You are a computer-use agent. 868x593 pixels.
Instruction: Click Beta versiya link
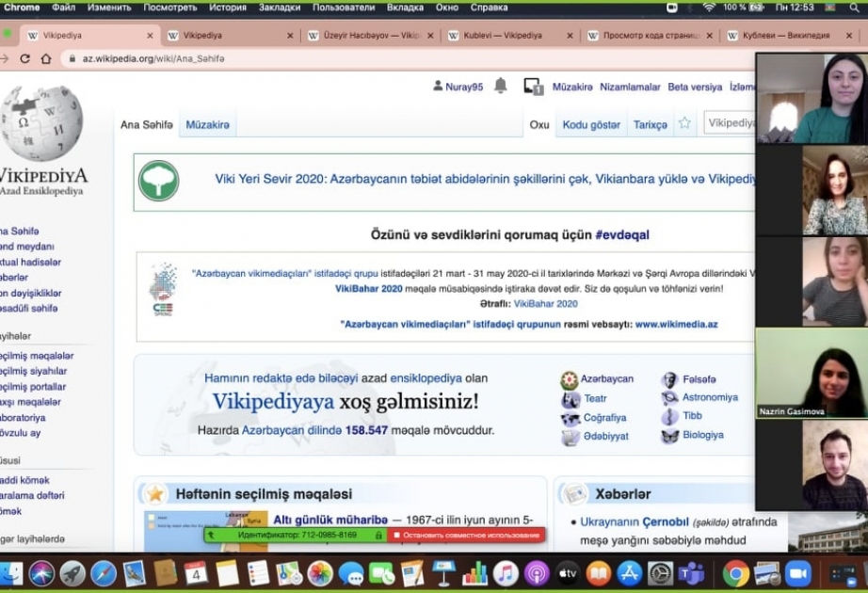coord(695,87)
